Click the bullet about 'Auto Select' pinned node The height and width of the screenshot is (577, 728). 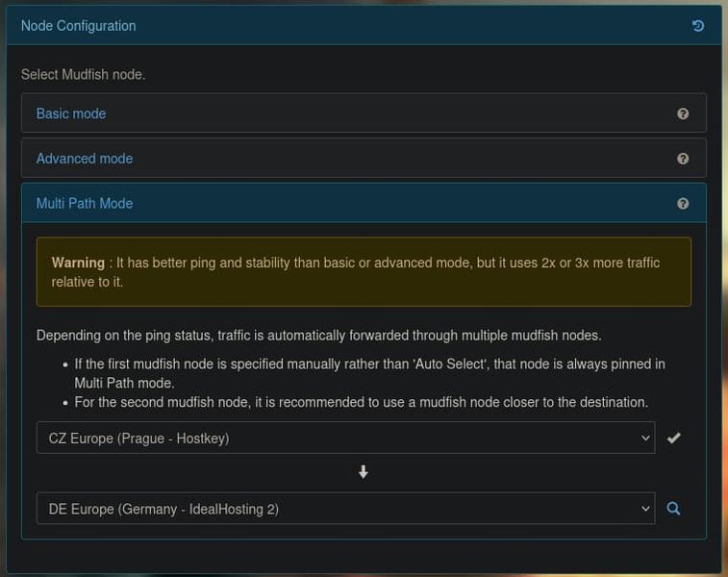369,373
